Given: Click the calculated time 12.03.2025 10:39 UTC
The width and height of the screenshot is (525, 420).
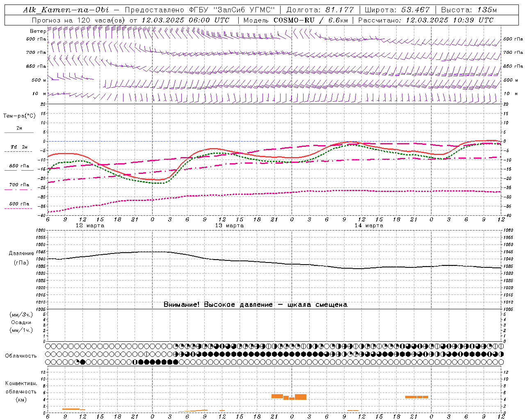Looking at the screenshot, I should [450, 20].
